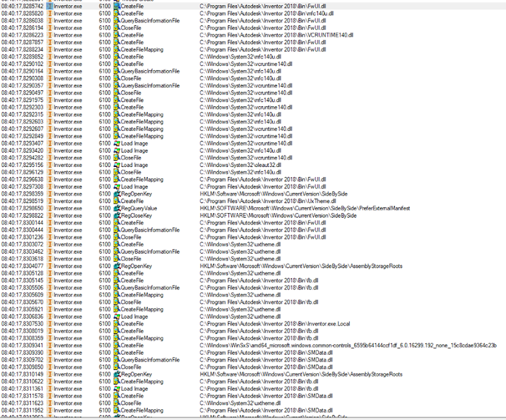Click the file icon in the WinSxS common-controls row

tap(117, 345)
